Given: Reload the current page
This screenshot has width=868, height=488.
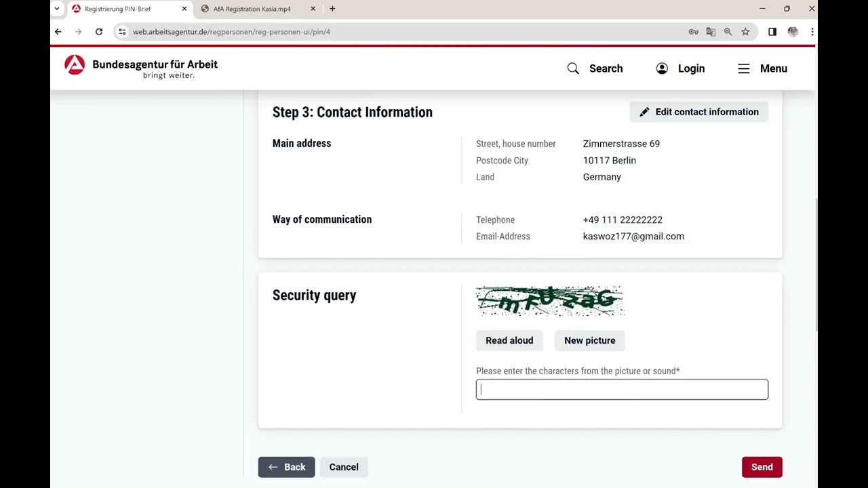Looking at the screenshot, I should coord(99,32).
